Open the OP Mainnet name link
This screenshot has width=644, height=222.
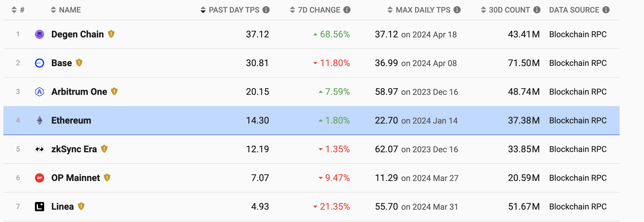click(75, 178)
